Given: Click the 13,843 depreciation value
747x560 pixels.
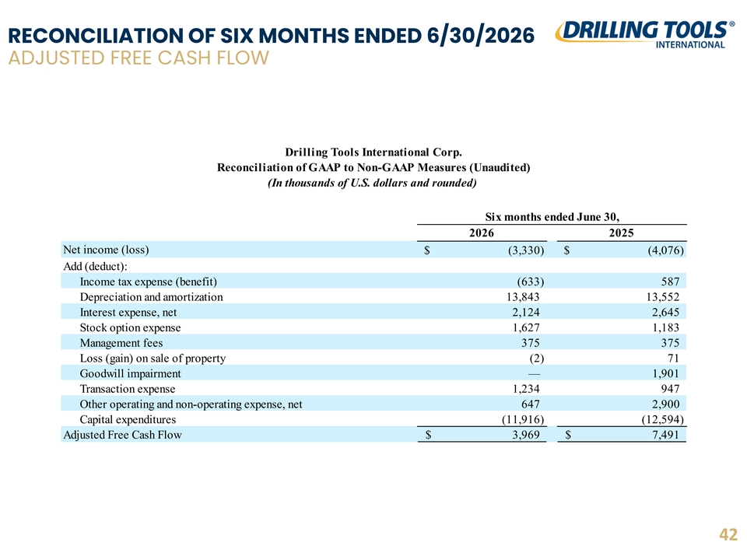Looking at the screenshot, I should coord(523,297).
